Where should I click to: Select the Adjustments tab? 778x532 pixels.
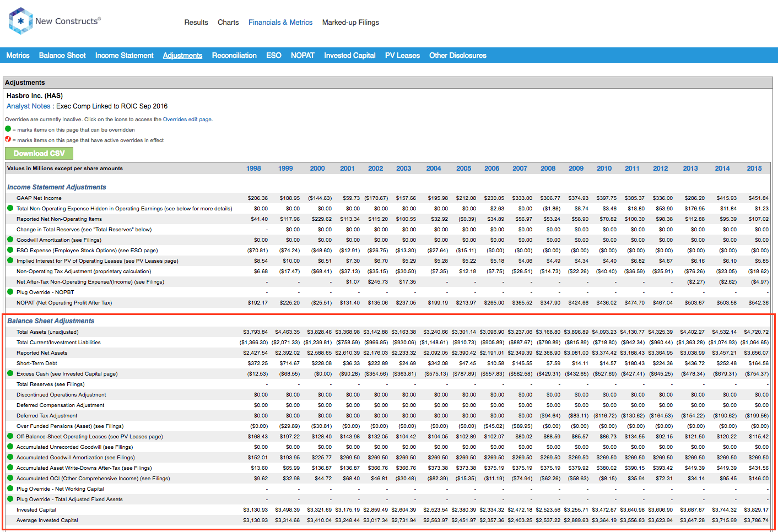click(183, 56)
